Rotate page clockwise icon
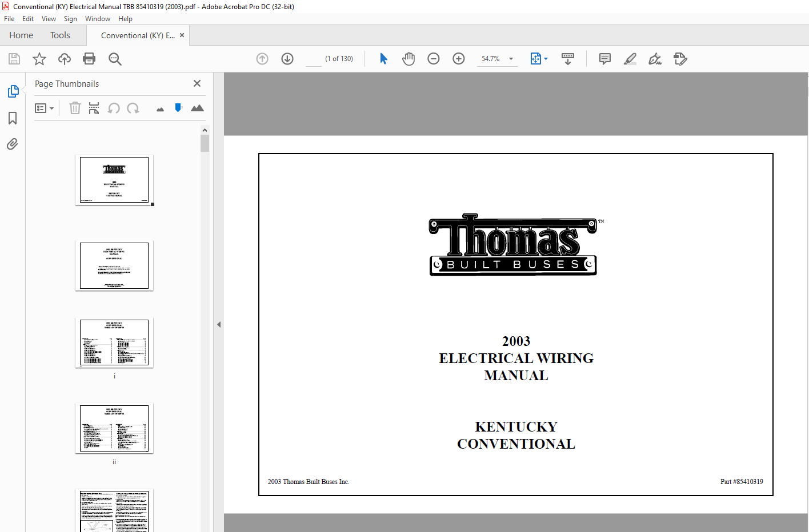809x532 pixels. click(133, 108)
